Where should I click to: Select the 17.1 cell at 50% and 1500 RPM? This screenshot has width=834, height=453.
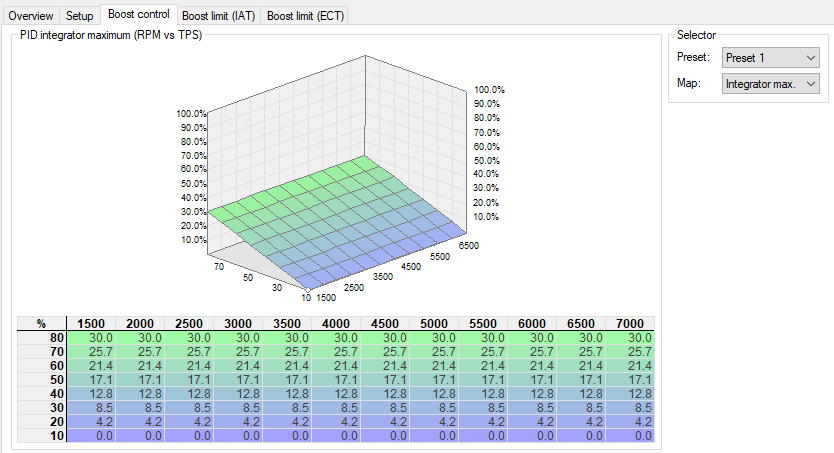pyautogui.click(x=91, y=380)
